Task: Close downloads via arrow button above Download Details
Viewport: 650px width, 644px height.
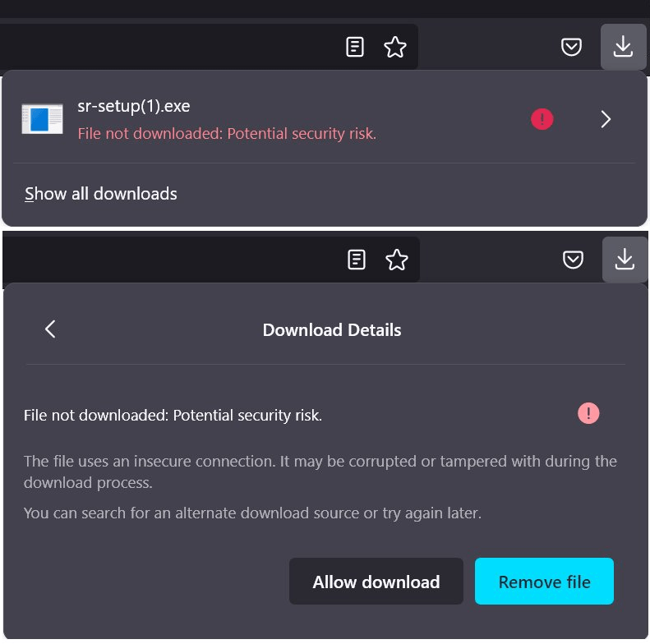Action: [625, 260]
